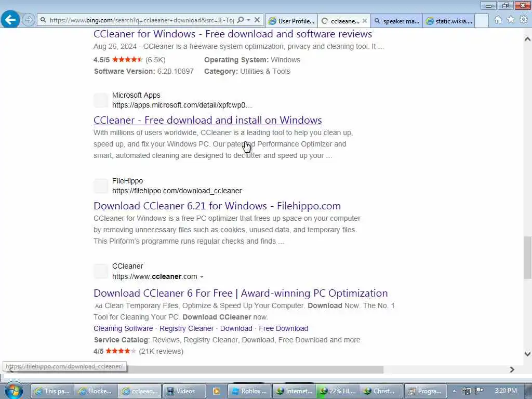532x399 pixels.
Task: Switch to '22% HL...' download taskbar item
Action: pyautogui.click(x=338, y=391)
